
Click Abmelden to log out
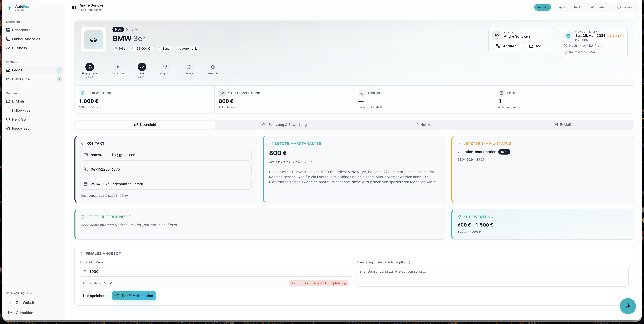click(25, 313)
